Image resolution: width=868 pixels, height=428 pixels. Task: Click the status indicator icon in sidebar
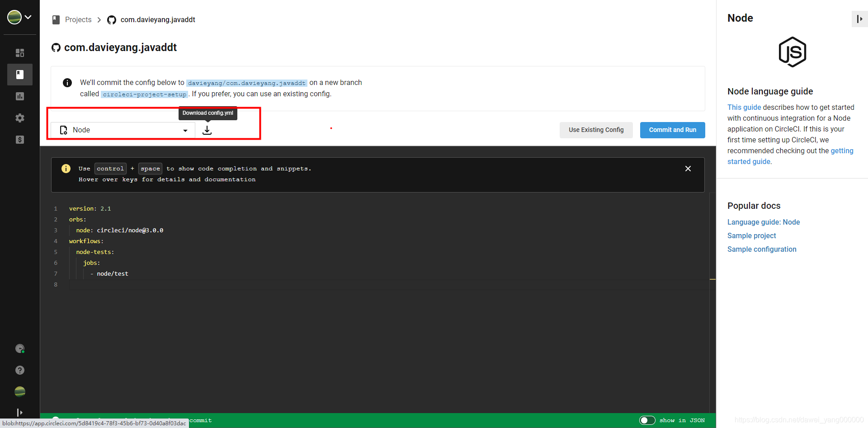pos(20,348)
